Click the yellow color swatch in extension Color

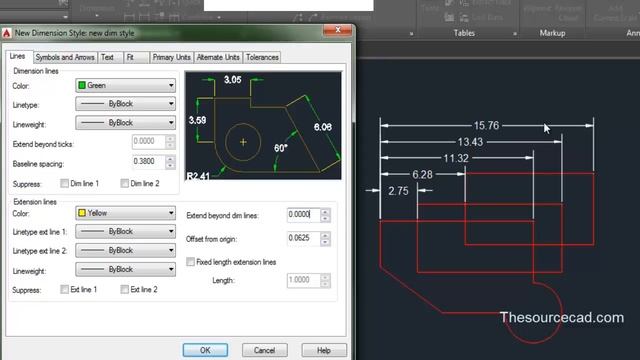tap(82, 213)
